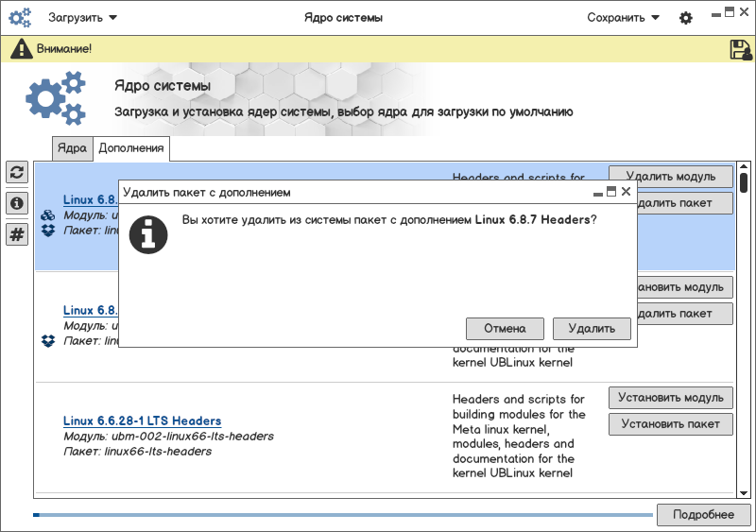This screenshot has height=532, width=756.
Task: Confirm deletion with Удалить button
Action: click(x=592, y=329)
